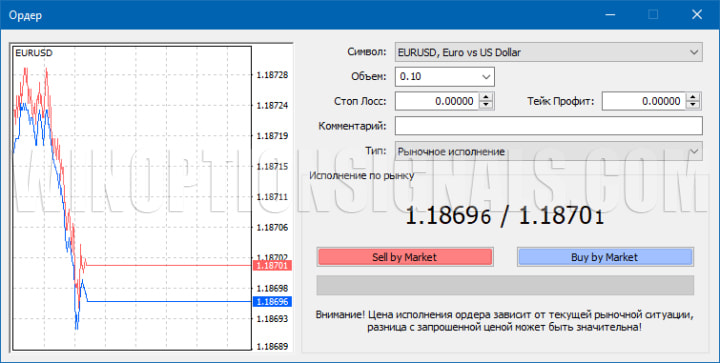Click the Buy by Market button
This screenshot has width=720, height=363.
coord(605,257)
